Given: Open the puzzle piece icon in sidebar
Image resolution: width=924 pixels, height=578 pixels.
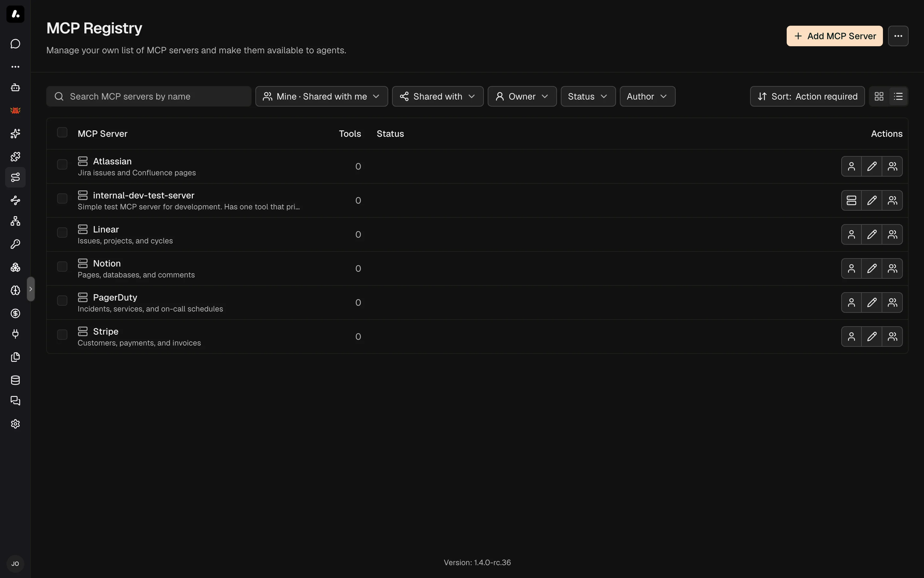Looking at the screenshot, I should coord(15,156).
